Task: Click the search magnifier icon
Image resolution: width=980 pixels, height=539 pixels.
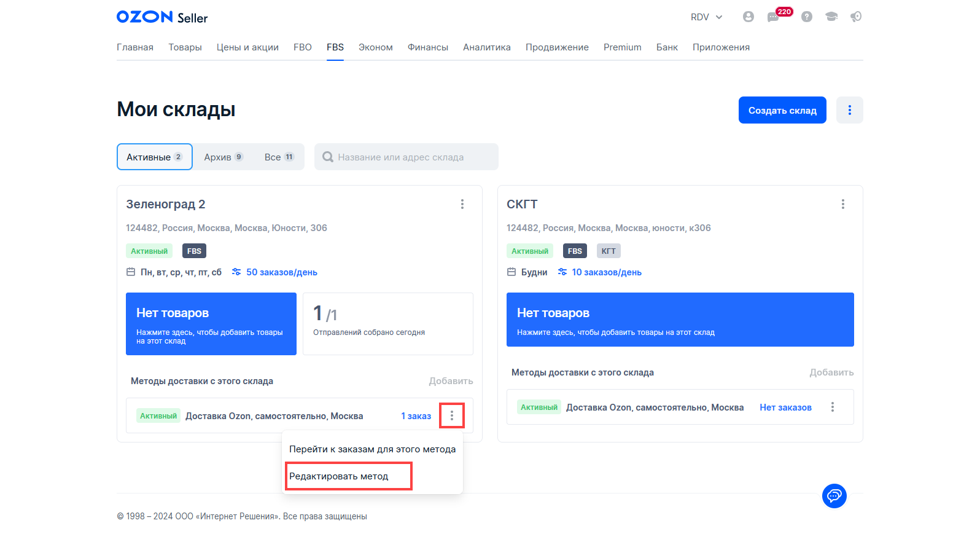Action: coord(328,157)
